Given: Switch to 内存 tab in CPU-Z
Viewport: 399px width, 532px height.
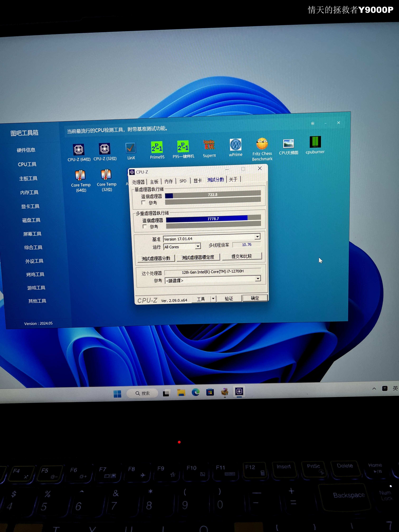Looking at the screenshot, I should coord(169,181).
